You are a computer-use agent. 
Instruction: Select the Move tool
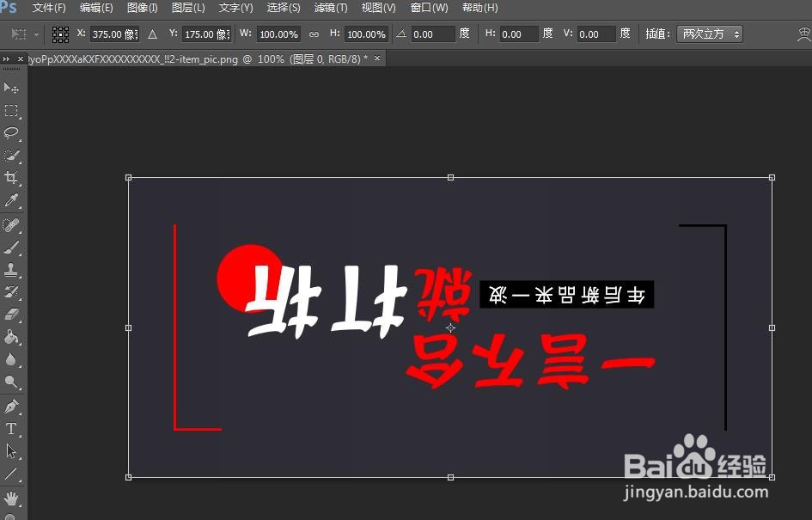11,88
